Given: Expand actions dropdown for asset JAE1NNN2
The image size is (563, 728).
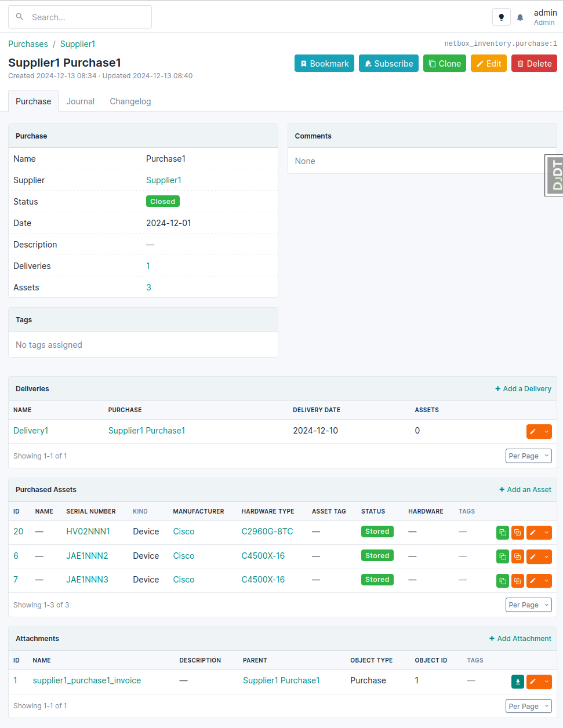Looking at the screenshot, I should (x=546, y=556).
